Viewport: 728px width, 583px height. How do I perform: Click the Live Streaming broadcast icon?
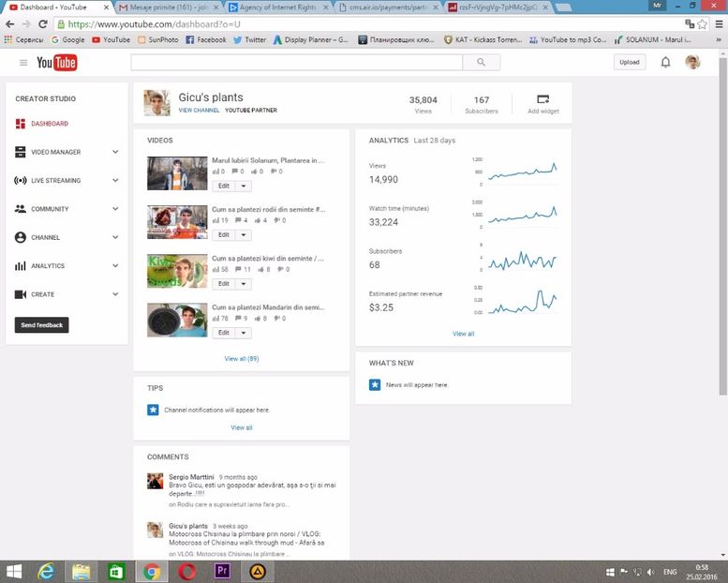[x=21, y=180]
